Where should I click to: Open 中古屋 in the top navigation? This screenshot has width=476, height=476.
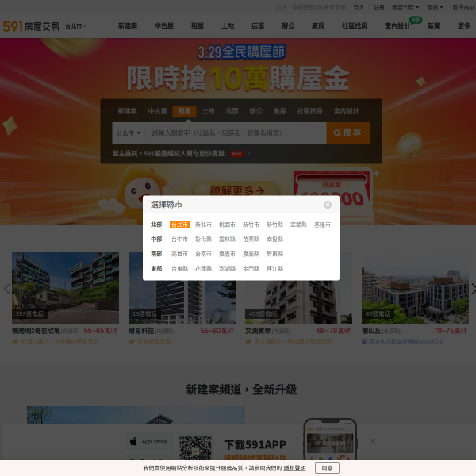pos(164,26)
